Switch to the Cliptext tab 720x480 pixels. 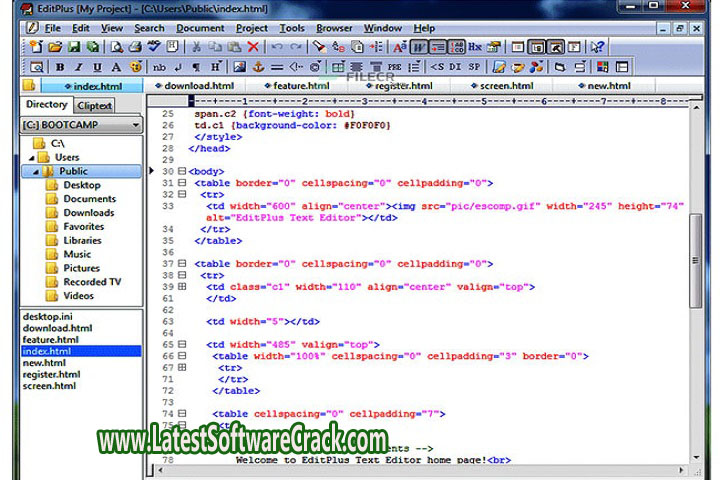(x=94, y=105)
